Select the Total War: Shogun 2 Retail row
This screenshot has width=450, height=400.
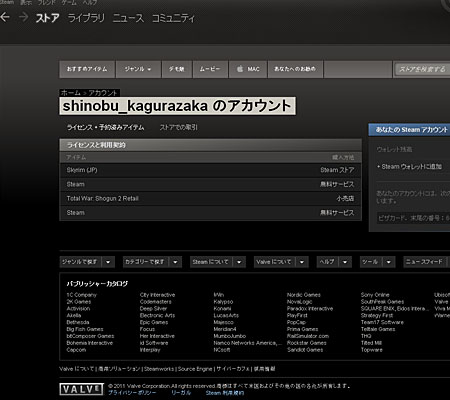point(210,199)
